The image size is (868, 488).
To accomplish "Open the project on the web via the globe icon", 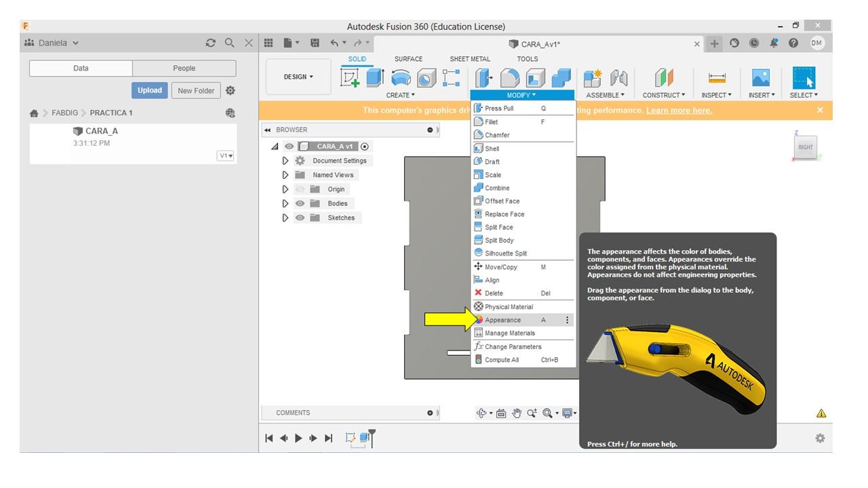I will [230, 113].
